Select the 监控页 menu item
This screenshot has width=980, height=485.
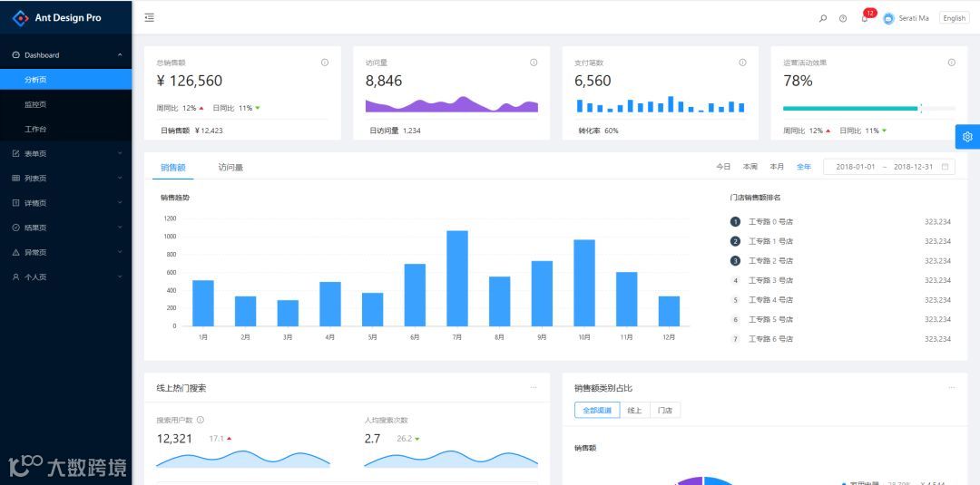point(65,104)
